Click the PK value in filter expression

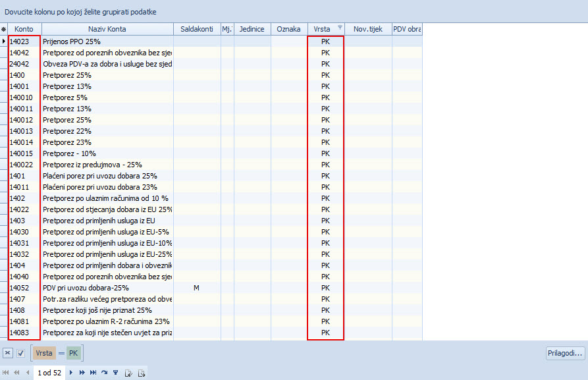coord(72,353)
